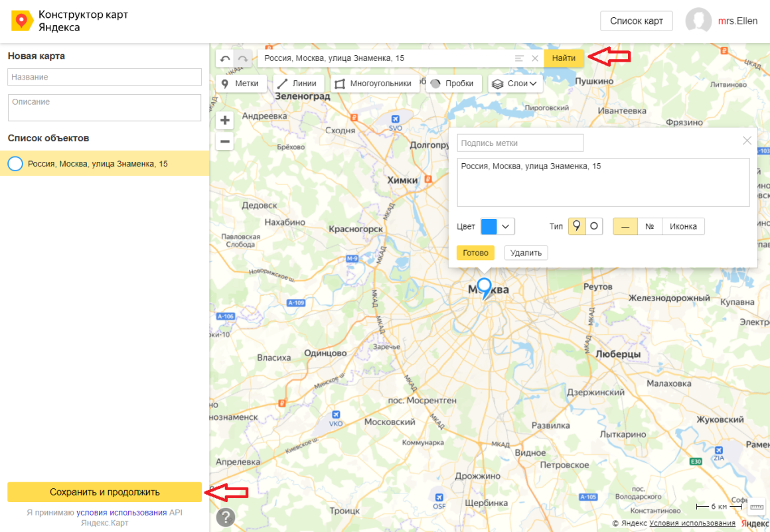770x532 pixels.
Task: Click the Пушкино label on map
Action: tap(594, 81)
